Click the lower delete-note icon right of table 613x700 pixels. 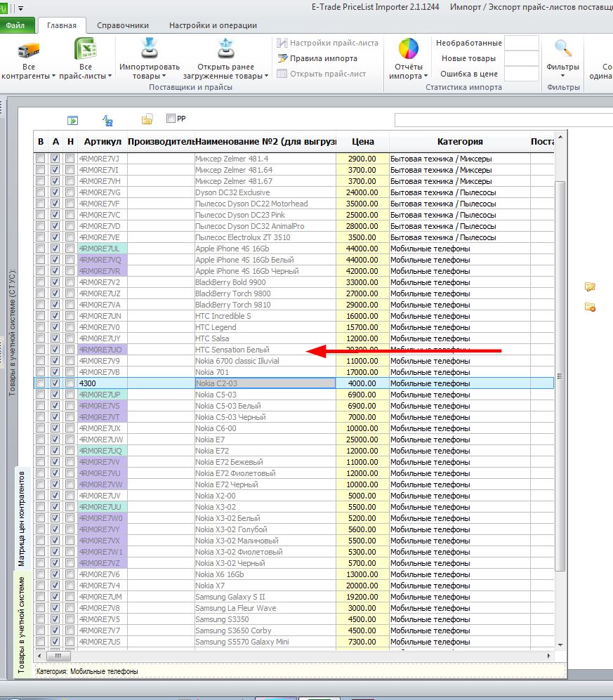590,307
